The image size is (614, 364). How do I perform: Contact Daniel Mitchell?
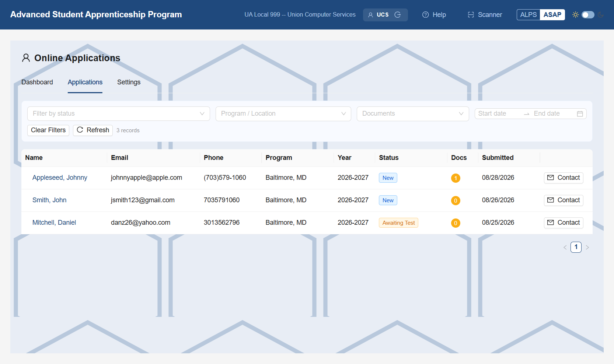pyautogui.click(x=564, y=223)
